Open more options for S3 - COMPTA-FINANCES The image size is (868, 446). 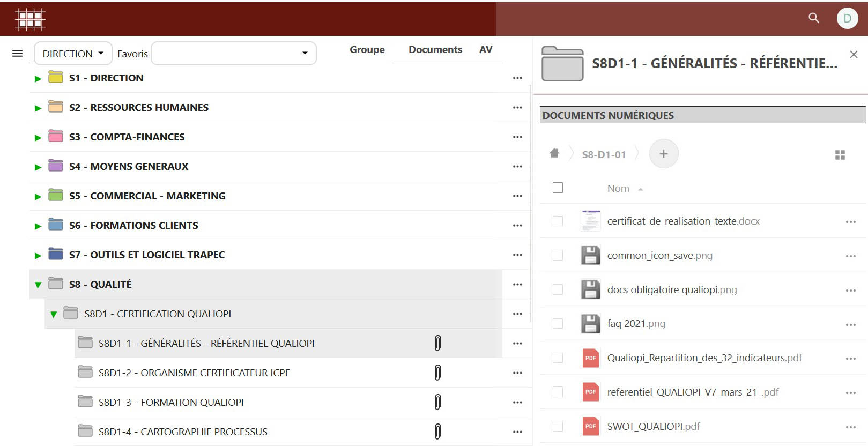tap(517, 137)
